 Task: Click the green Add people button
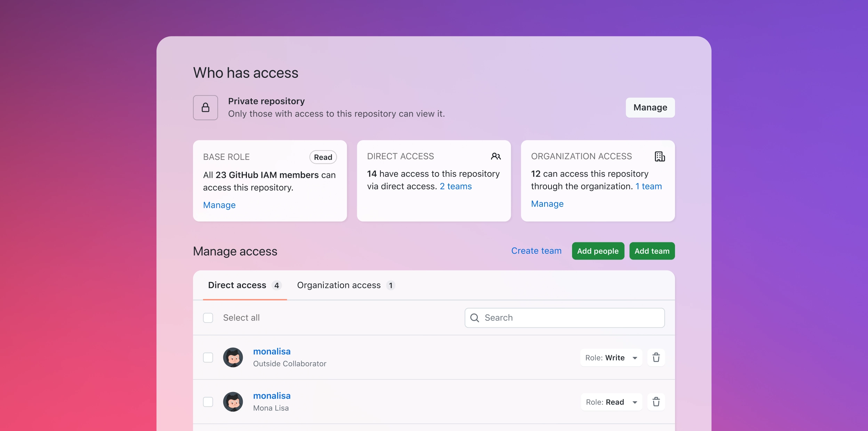click(x=598, y=251)
